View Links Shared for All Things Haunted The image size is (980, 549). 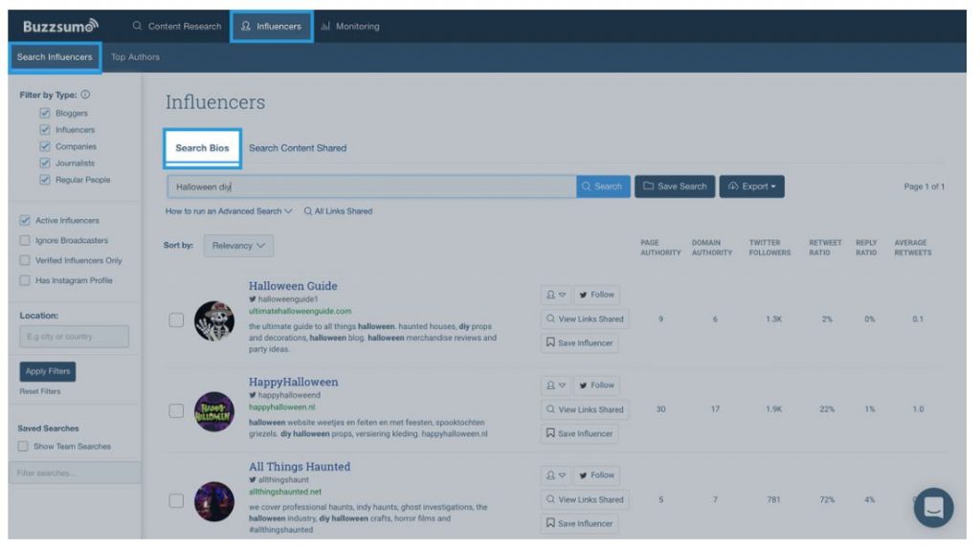[585, 499]
